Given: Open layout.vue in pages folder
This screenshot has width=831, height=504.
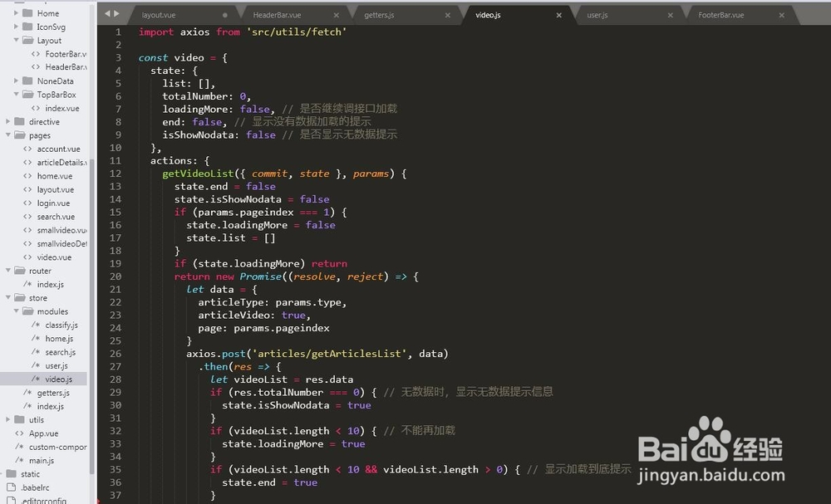Looking at the screenshot, I should tap(55, 189).
